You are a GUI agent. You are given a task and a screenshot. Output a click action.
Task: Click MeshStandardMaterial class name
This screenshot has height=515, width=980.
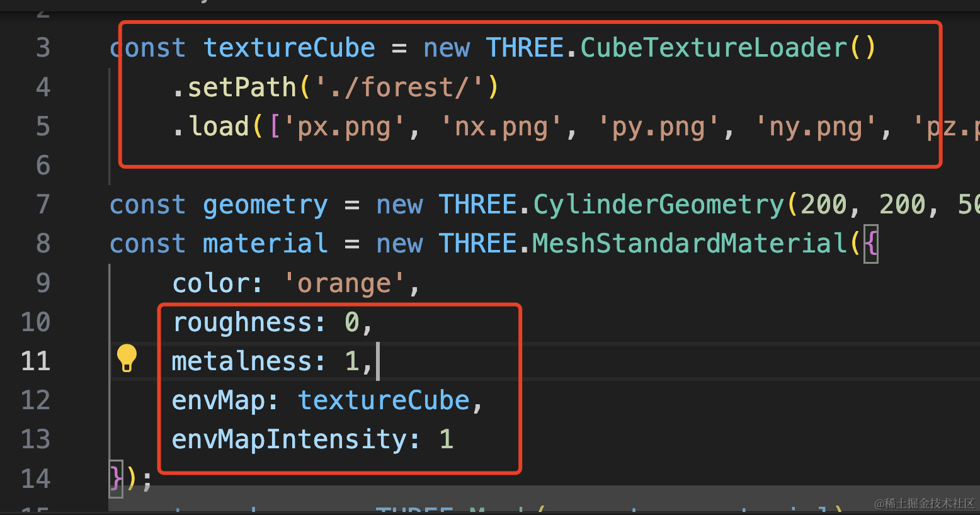pos(690,244)
